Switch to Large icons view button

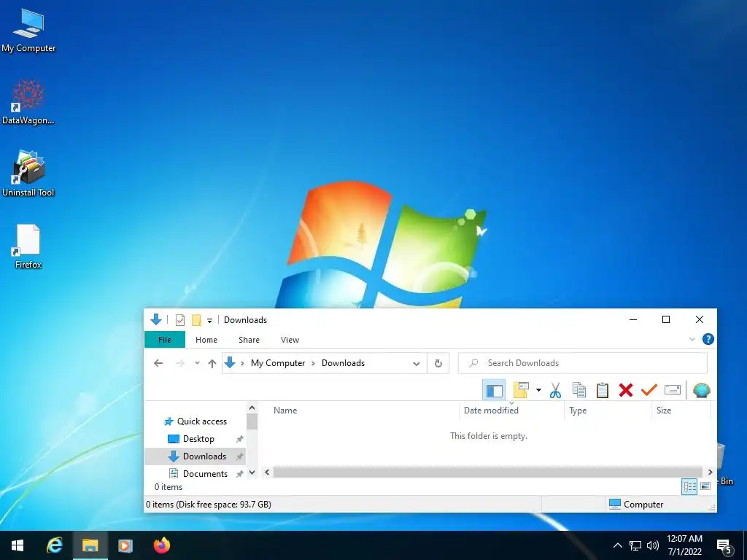[x=705, y=486]
